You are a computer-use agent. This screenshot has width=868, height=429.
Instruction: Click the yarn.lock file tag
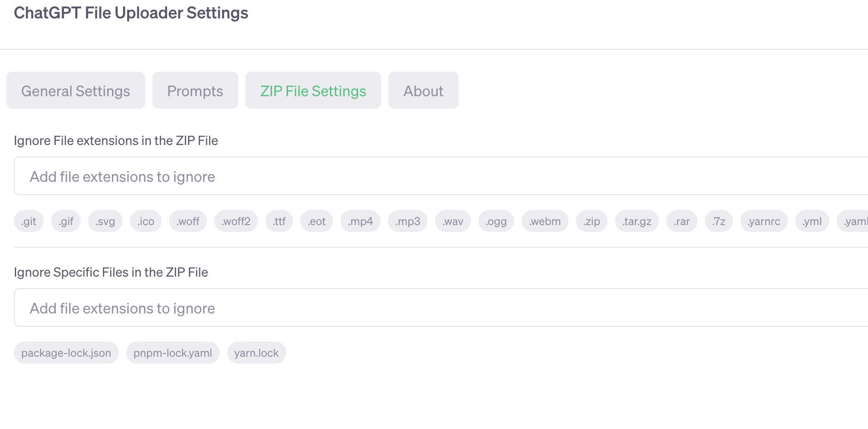tap(256, 353)
